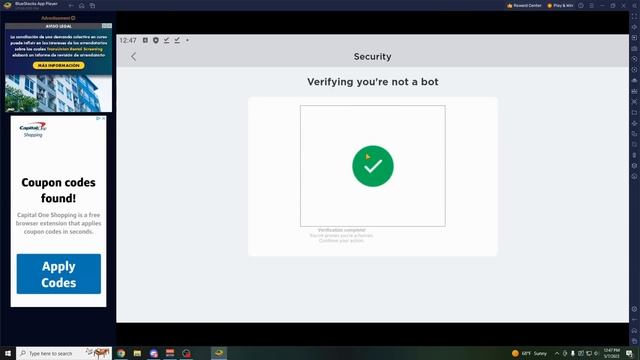Open BlueStacks recent apps icon in title bar
Viewport: 640px width, 360px height.
[92, 6]
